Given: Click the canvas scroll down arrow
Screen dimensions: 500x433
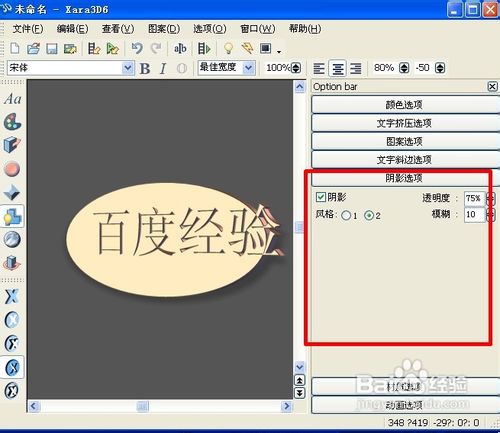Looking at the screenshot, I should pyautogui.click(x=300, y=367).
